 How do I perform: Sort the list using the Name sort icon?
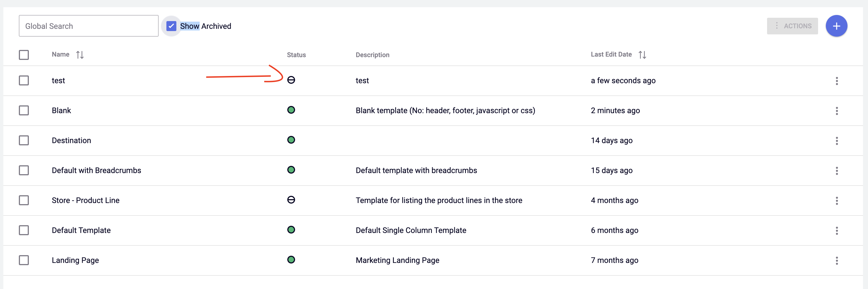point(80,54)
